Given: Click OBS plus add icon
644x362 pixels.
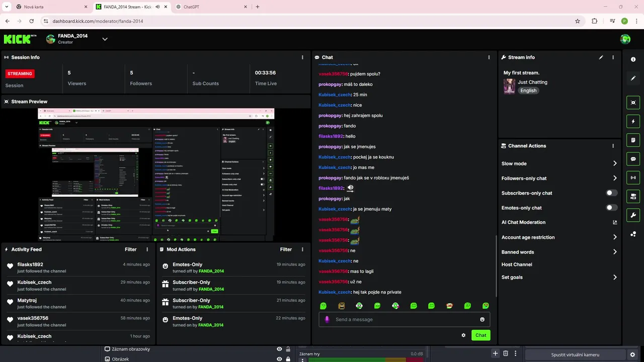Looking at the screenshot, I should pyautogui.click(x=495, y=354).
